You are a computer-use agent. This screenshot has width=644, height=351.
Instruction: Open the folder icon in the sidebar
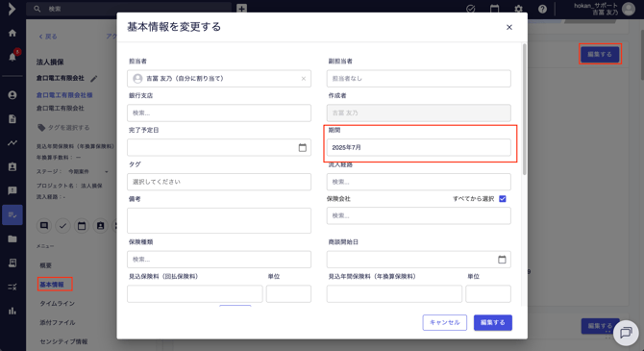click(x=12, y=238)
